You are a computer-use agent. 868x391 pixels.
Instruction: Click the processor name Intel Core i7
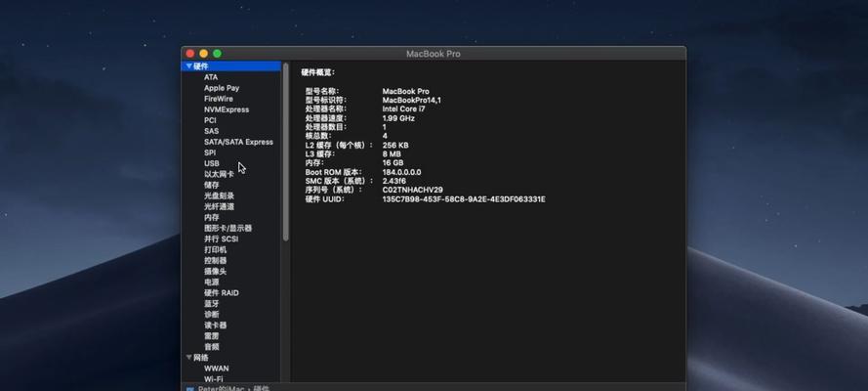pos(404,109)
